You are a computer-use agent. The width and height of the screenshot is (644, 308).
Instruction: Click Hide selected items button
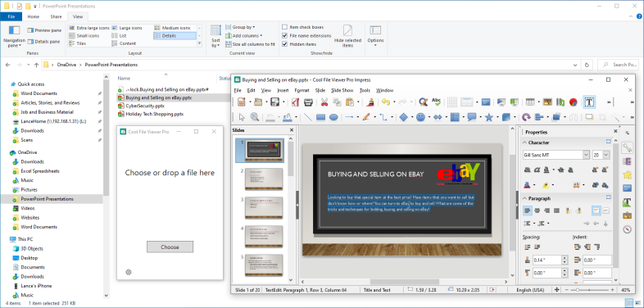(x=347, y=36)
